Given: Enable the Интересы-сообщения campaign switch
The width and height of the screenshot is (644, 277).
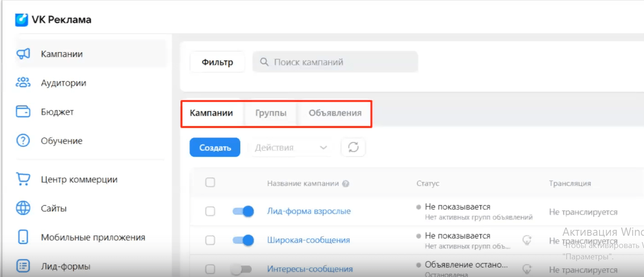Looking at the screenshot, I should (241, 269).
